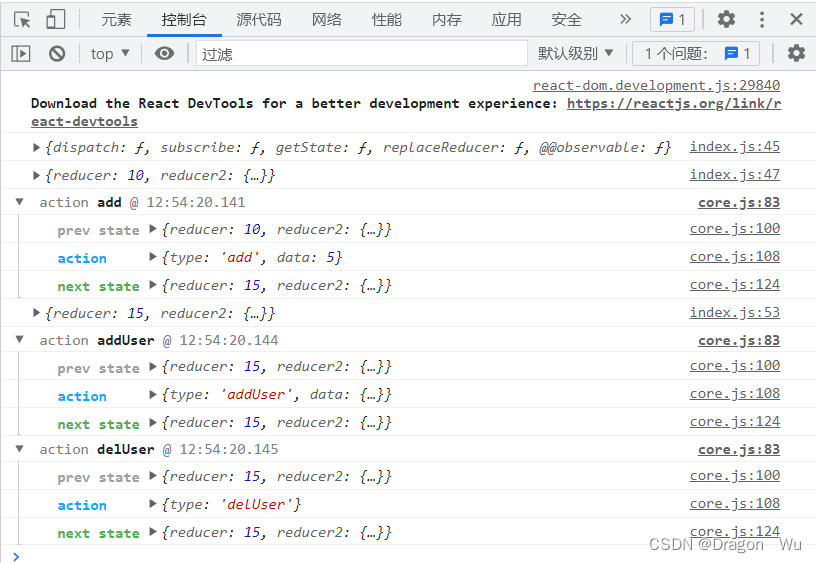Toggle the device toolbar icon

55,20
